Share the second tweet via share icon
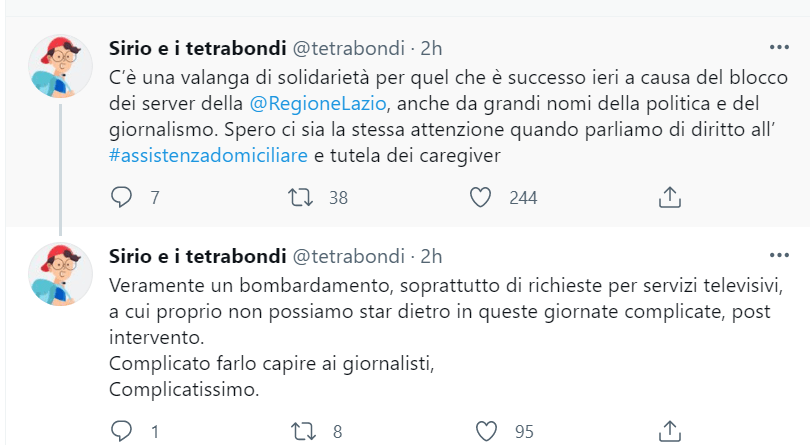 pyautogui.click(x=669, y=432)
